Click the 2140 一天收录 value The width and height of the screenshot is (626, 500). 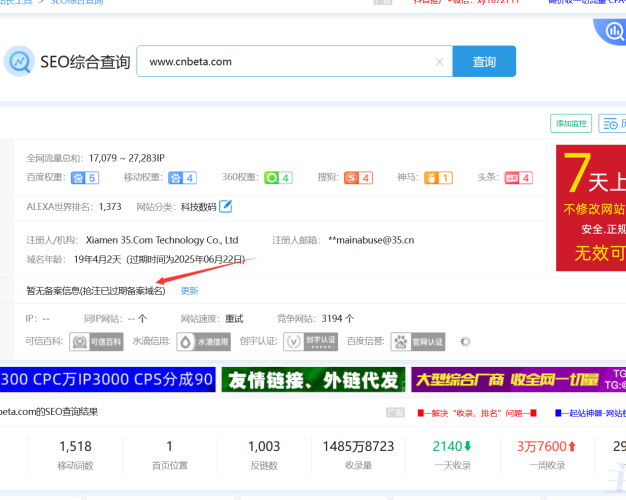[452, 446]
